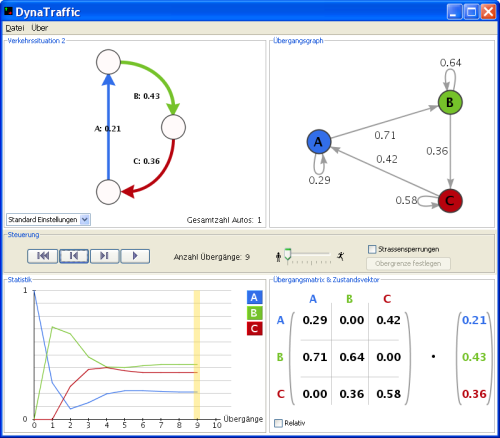Click the red C legend swatch
Viewport: 500px width, 438px height.
254,328
